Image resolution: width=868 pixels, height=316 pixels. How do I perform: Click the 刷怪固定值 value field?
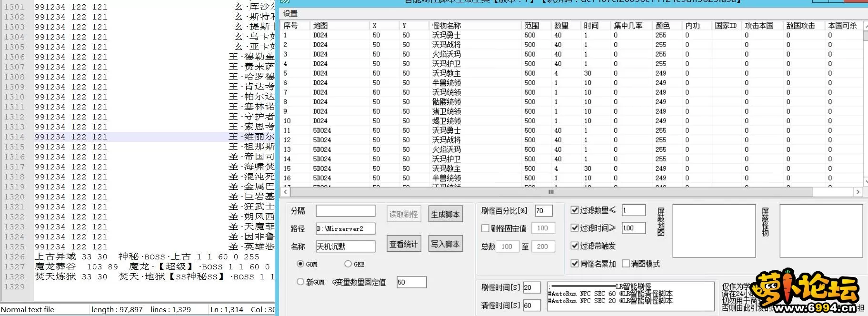(543, 228)
